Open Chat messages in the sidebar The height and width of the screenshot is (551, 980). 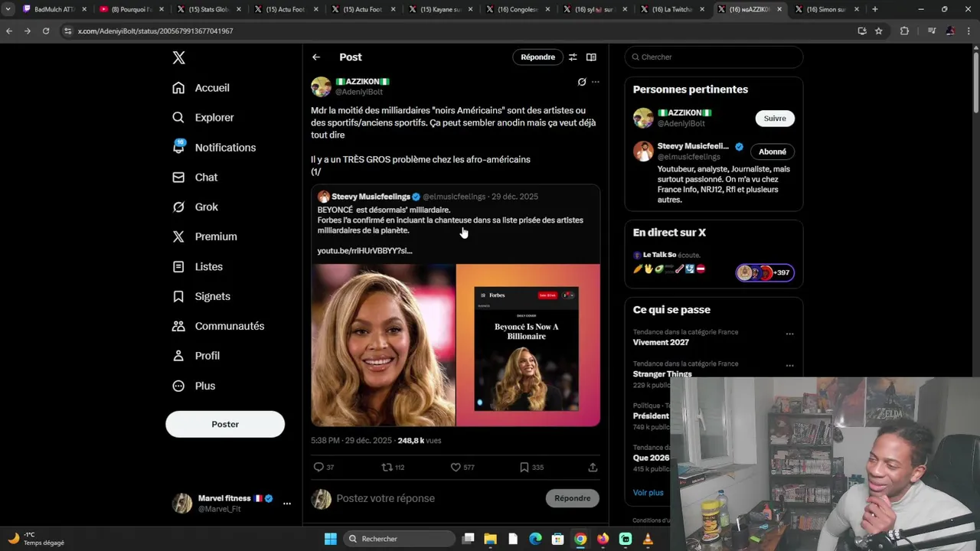pyautogui.click(x=194, y=178)
